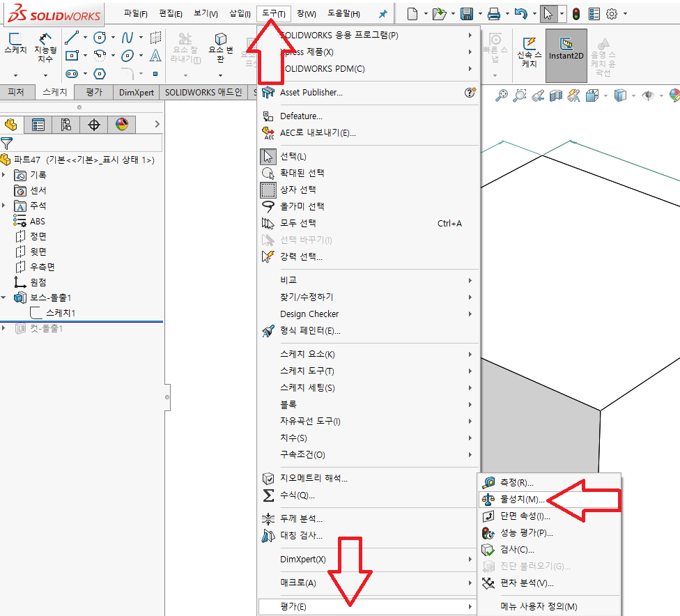Open the 파일(F) menu
The image size is (680, 616).
coord(136,14)
